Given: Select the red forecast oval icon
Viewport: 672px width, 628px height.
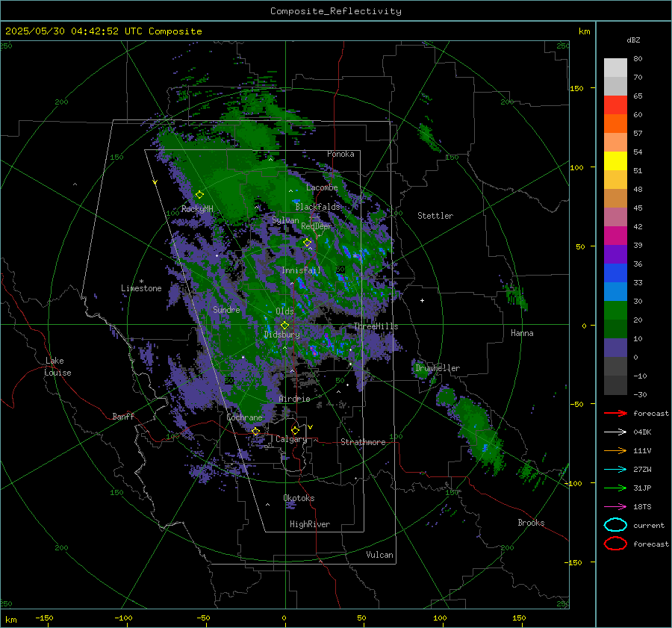Looking at the screenshot, I should click(x=615, y=544).
